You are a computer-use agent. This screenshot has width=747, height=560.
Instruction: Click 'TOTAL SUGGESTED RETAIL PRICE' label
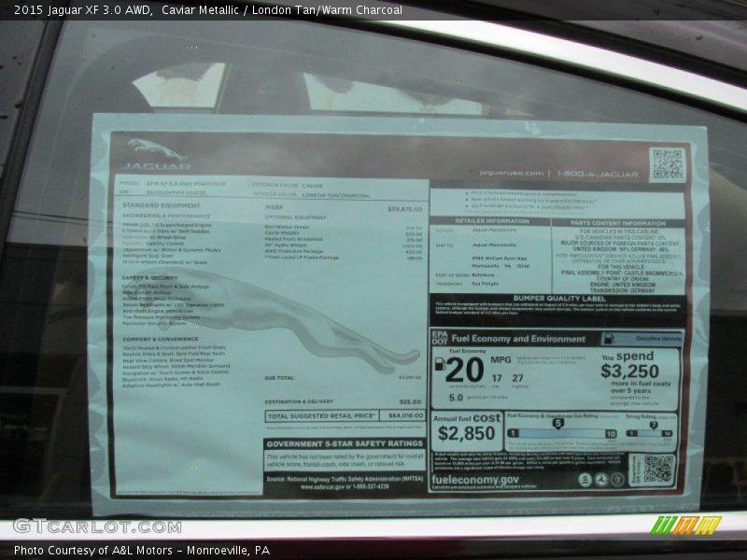click(x=321, y=416)
